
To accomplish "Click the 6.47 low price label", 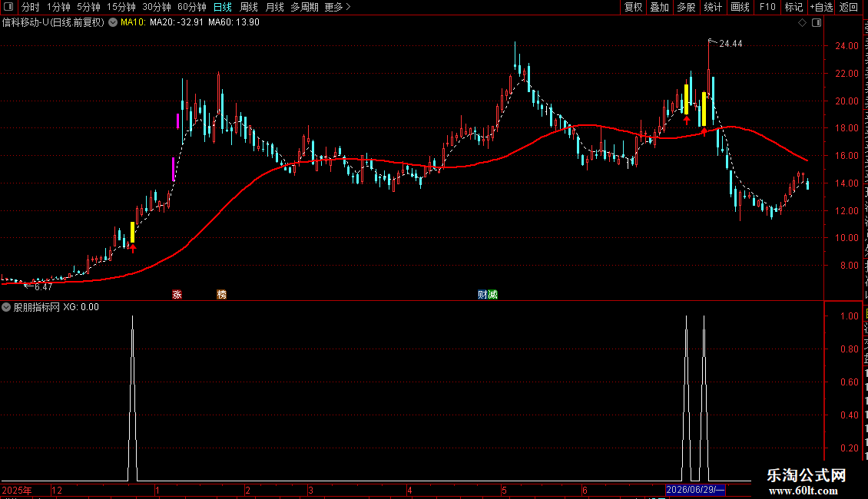I will pos(43,286).
